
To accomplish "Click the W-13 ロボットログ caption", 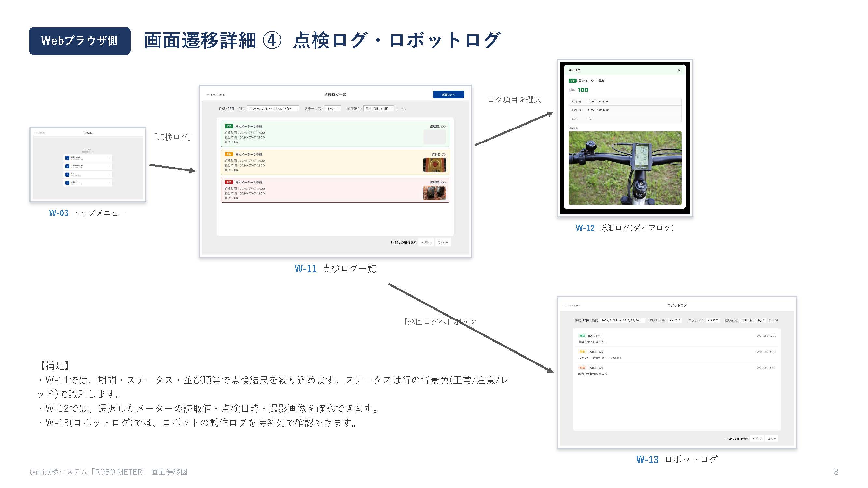I will pos(677,459).
